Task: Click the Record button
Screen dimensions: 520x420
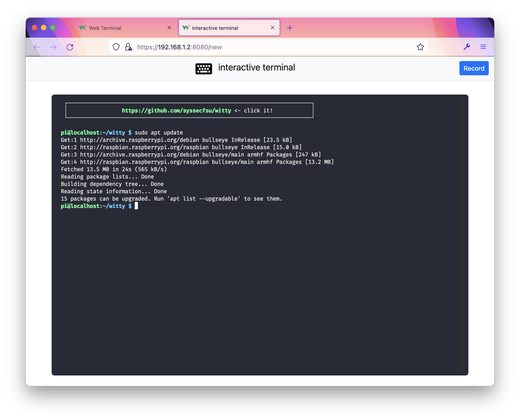Action: [x=474, y=68]
